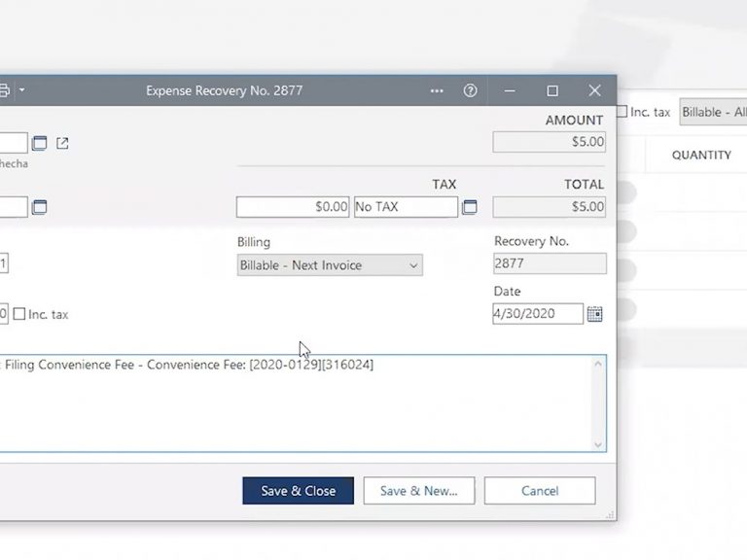Image resolution: width=747 pixels, height=560 pixels.
Task: Open linked record in new window icon
Action: tap(62, 143)
